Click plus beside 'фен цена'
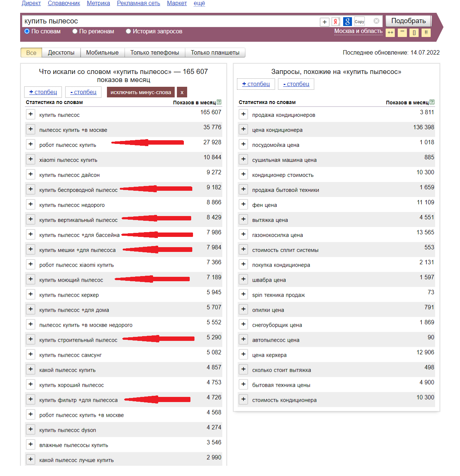 pos(244,204)
